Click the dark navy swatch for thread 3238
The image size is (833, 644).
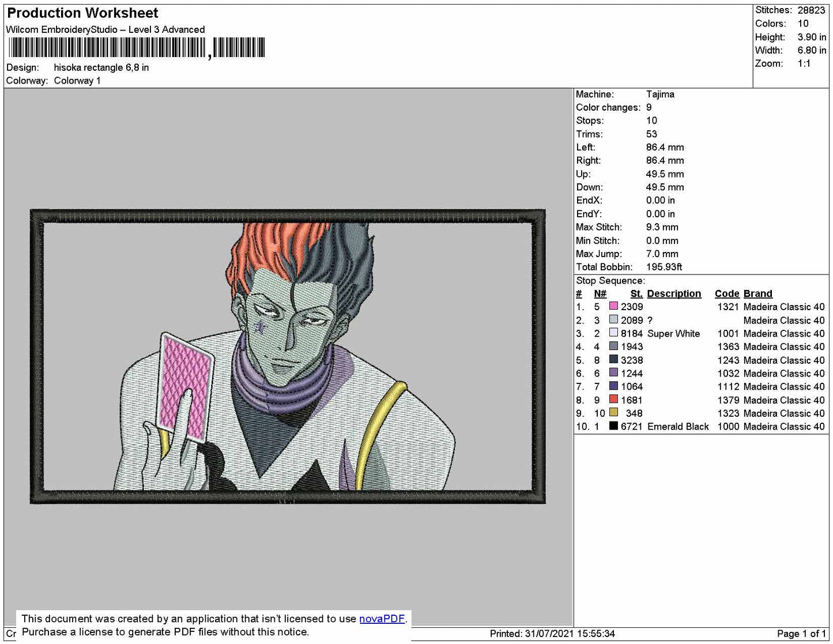pos(613,359)
